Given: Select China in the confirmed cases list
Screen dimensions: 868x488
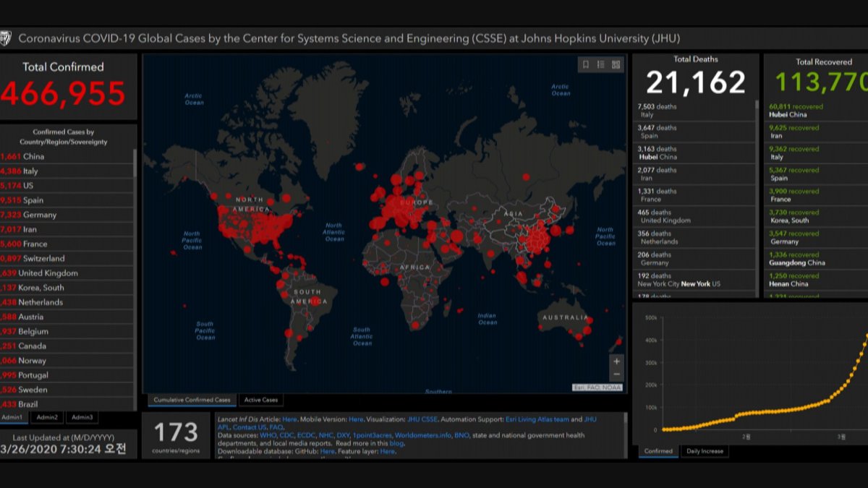Looking at the screenshot, I should 67,156.
